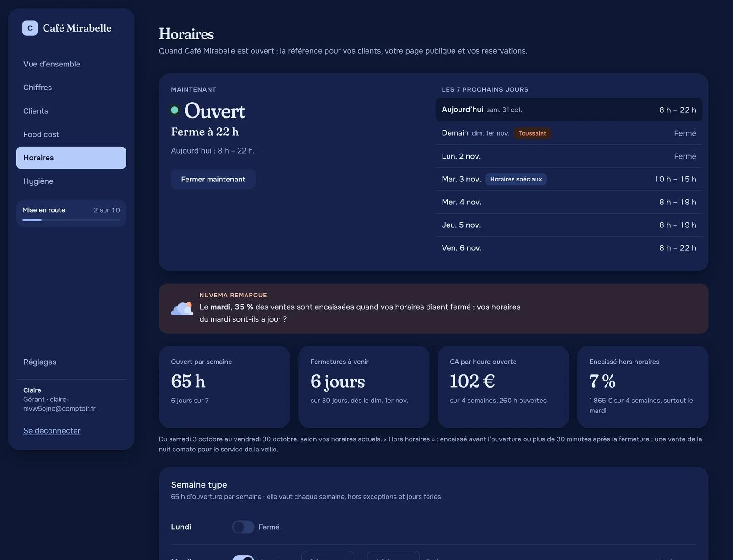Screen dimensions: 733x560
Task: Select the Mer. 4 nov. row
Action: pos(569,202)
